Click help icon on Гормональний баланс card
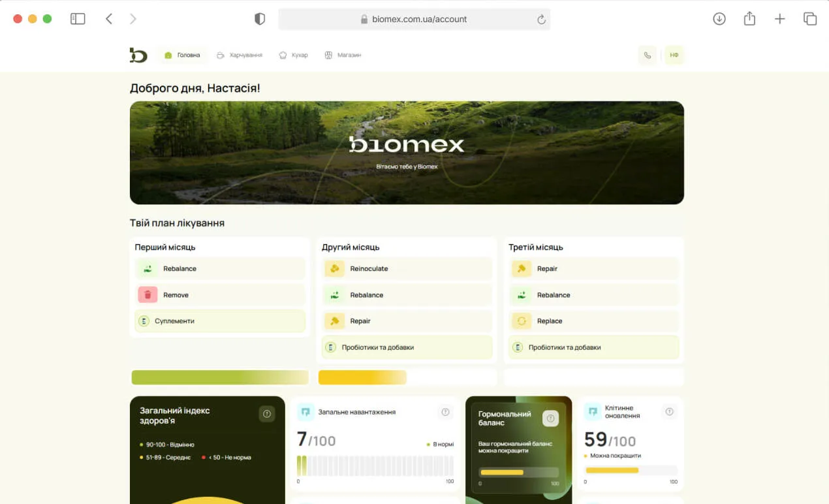This screenshot has width=829, height=504. point(550,418)
